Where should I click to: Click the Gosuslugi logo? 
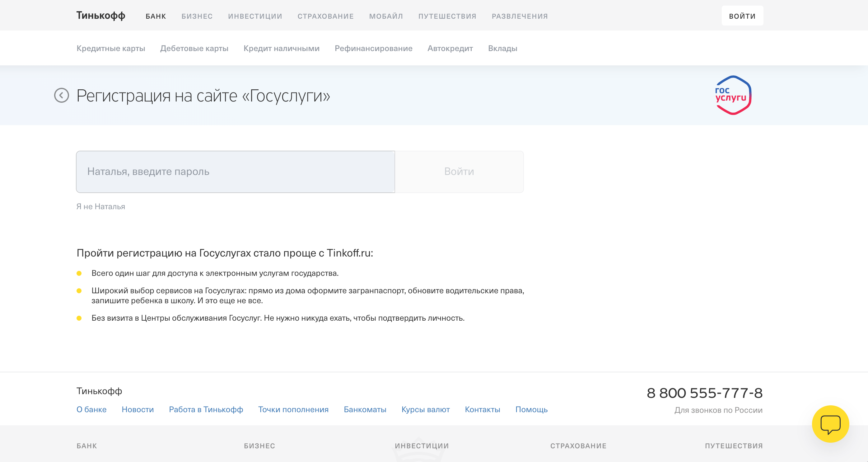tap(733, 96)
